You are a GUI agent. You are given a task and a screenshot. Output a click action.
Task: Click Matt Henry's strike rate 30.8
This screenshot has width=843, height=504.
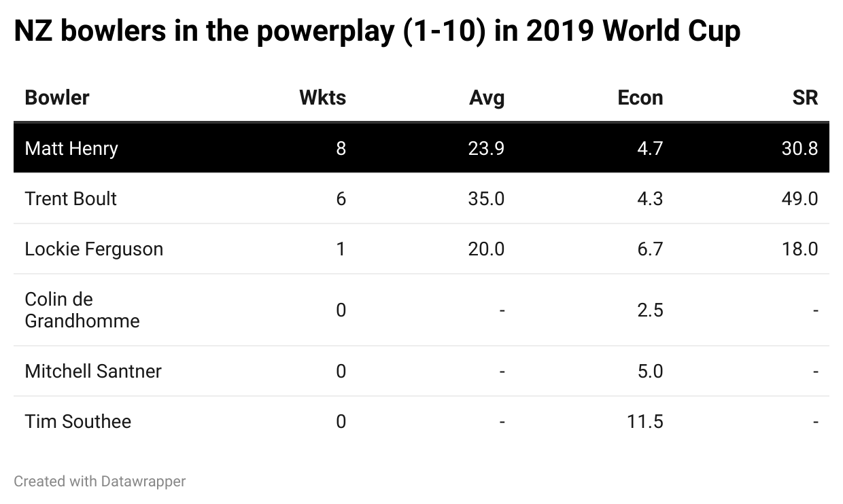799,148
